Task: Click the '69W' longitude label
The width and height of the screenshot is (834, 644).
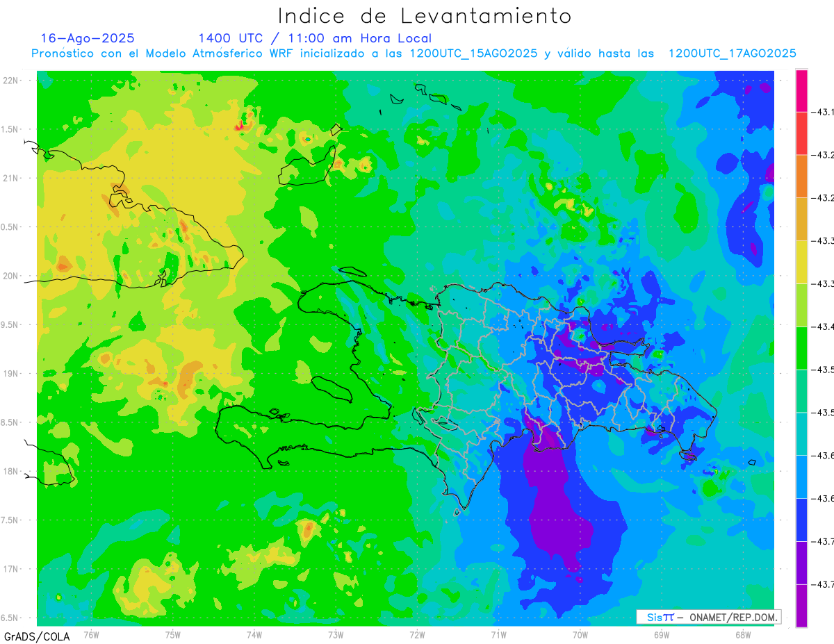Action: click(662, 635)
